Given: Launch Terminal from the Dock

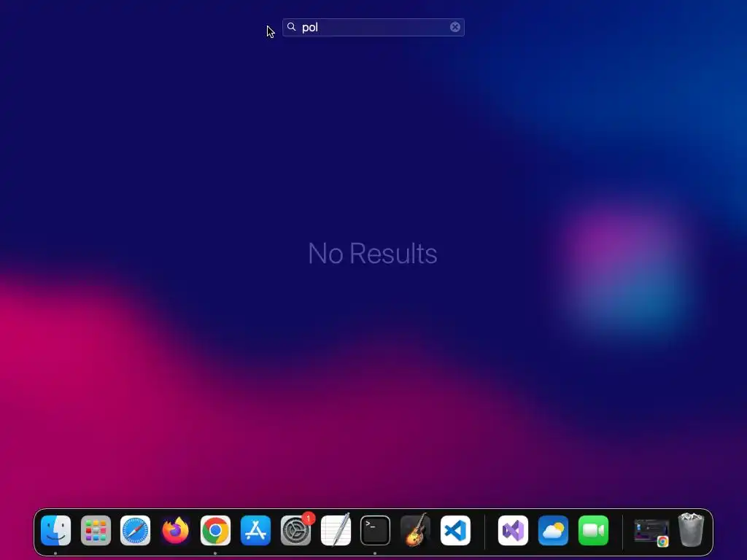Looking at the screenshot, I should coord(376,530).
